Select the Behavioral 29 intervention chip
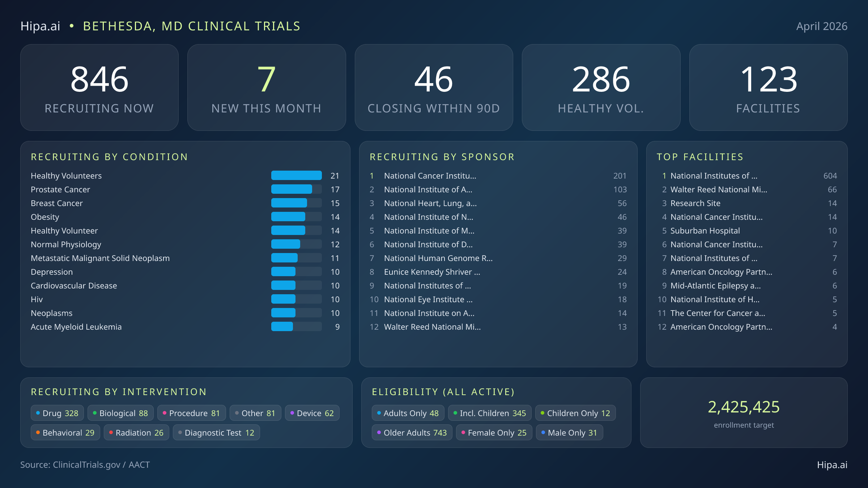 [x=65, y=432]
